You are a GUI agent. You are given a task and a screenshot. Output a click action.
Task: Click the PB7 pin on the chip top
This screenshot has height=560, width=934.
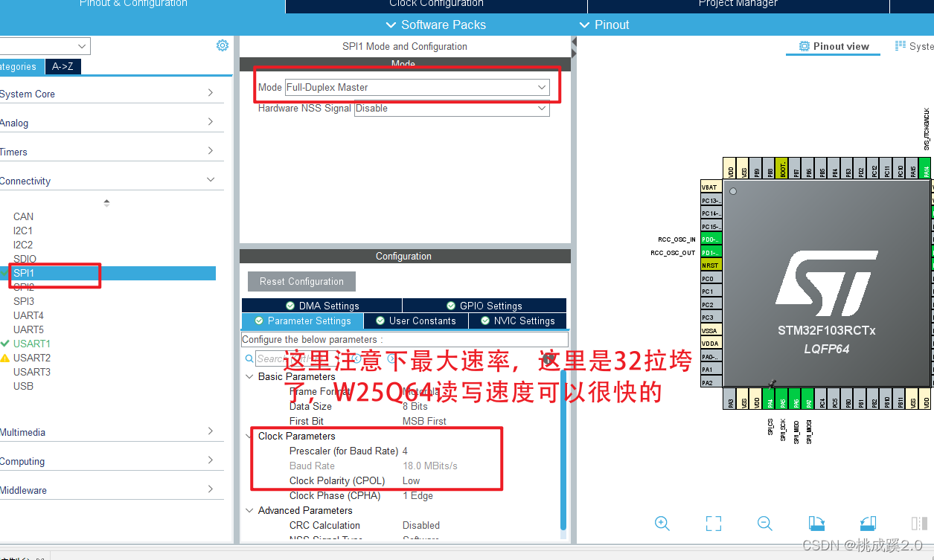(796, 167)
